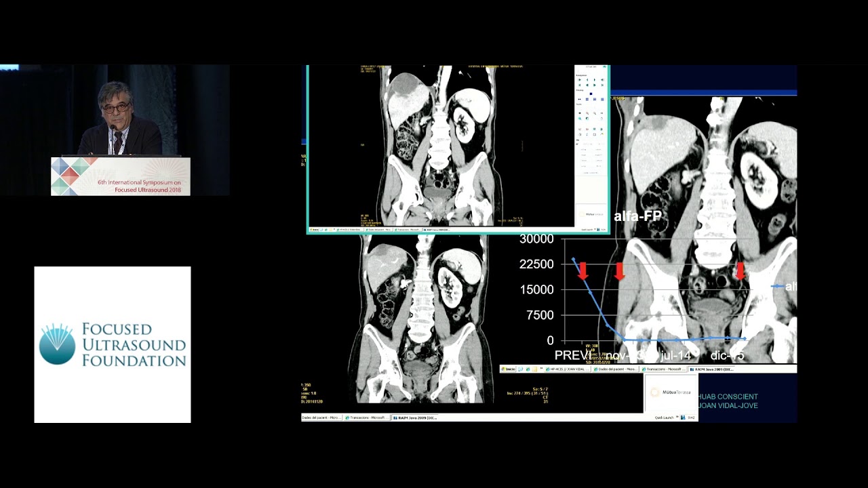Click Quick Launch label in bottom taskbar

pos(664,418)
